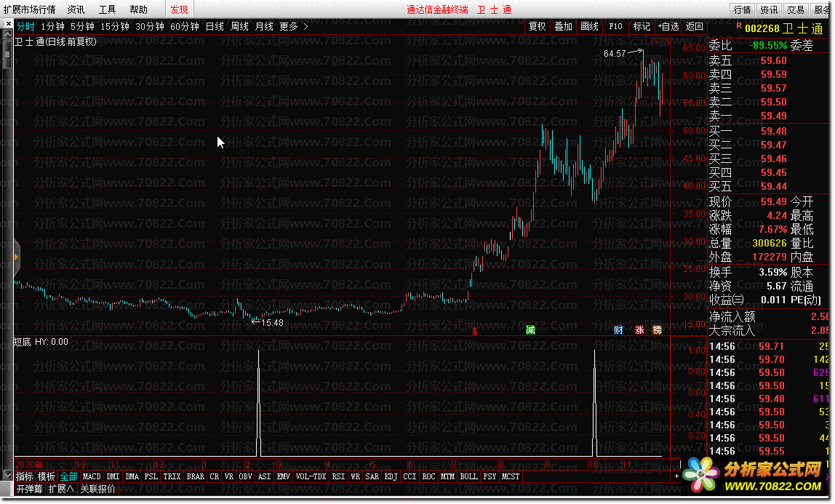Click the top-right 交易 button
The width and height of the screenshot is (835, 504).
pyautogui.click(x=796, y=9)
